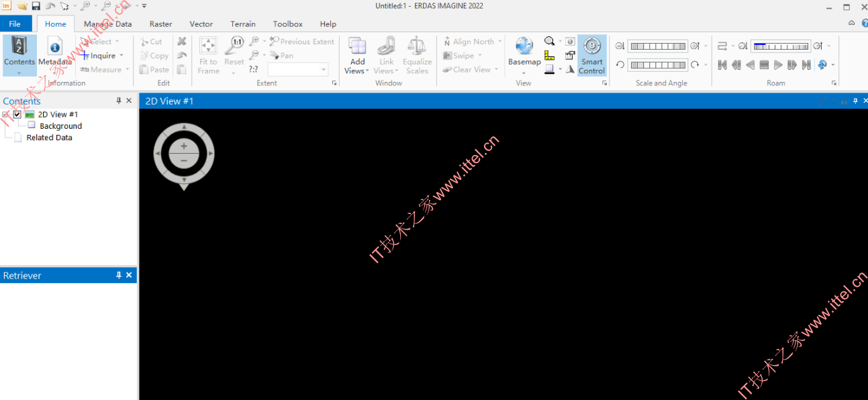Switch to the Raster tab
This screenshot has height=400, width=868.
tap(160, 23)
